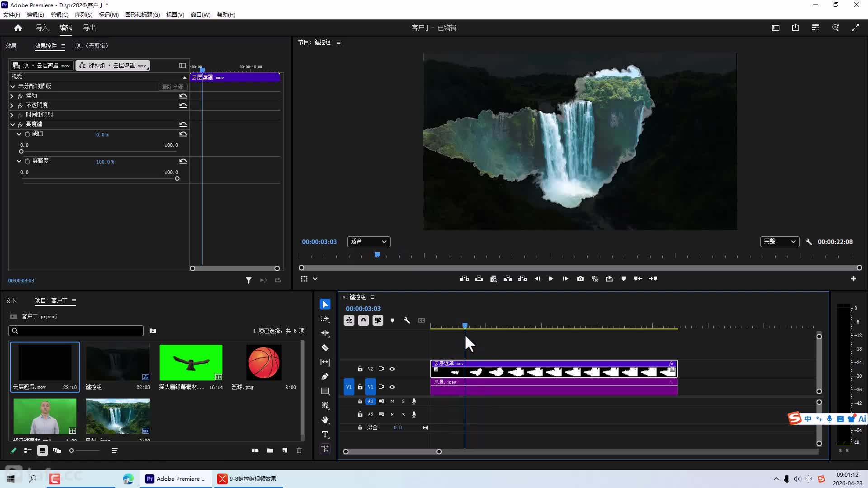Toggle V2 track output eye
The height and width of the screenshot is (488, 868).
(392, 369)
